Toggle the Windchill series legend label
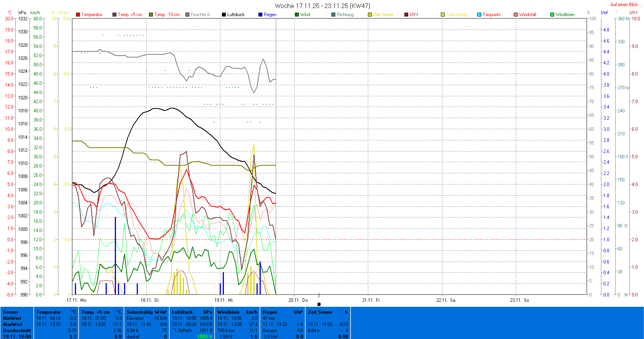Screen dimensions: 644x339 point(527,15)
